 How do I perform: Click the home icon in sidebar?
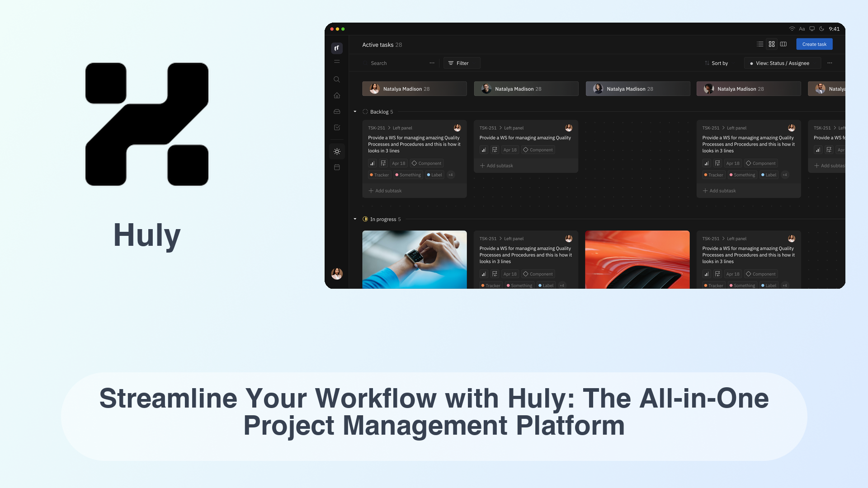[x=336, y=95]
